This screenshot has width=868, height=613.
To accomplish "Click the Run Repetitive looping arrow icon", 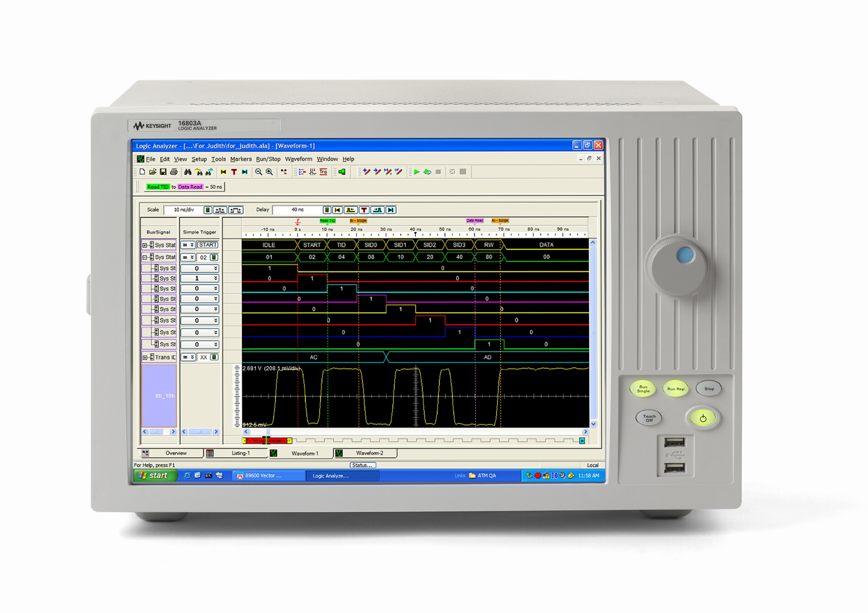I will pyautogui.click(x=427, y=172).
